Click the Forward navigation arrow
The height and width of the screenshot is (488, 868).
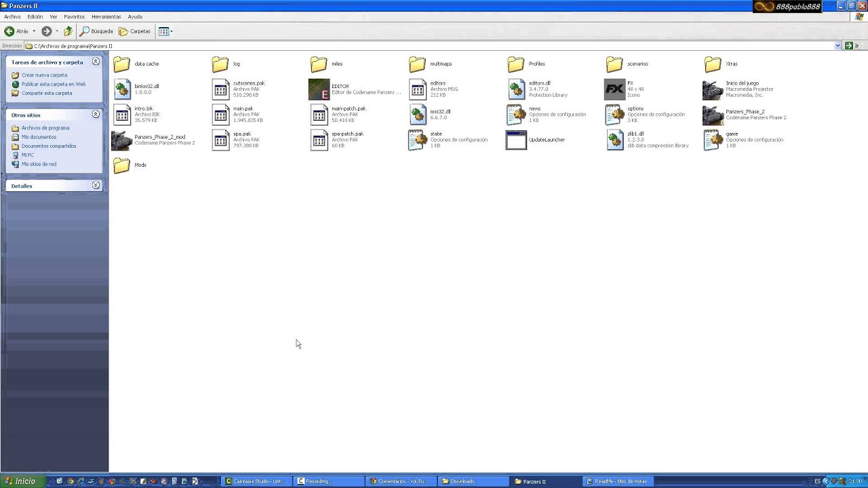tap(46, 31)
